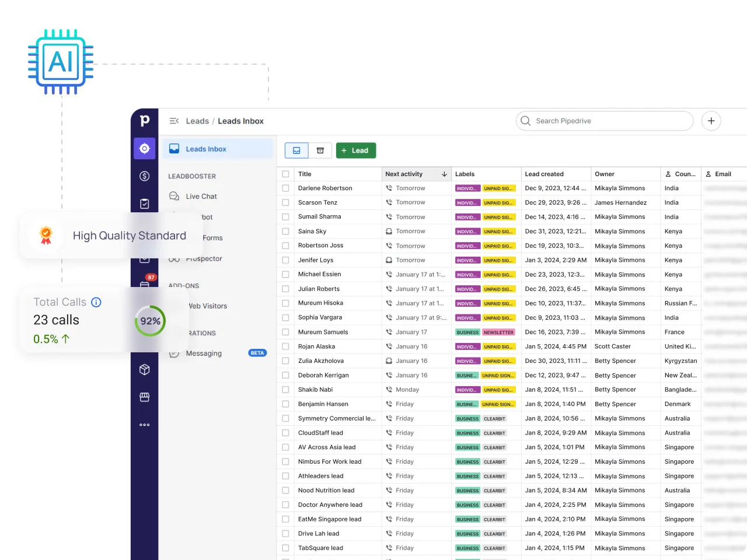This screenshot has height=560, width=747.
Task: Click owner Scott Caster cell
Action: pyautogui.click(x=613, y=346)
